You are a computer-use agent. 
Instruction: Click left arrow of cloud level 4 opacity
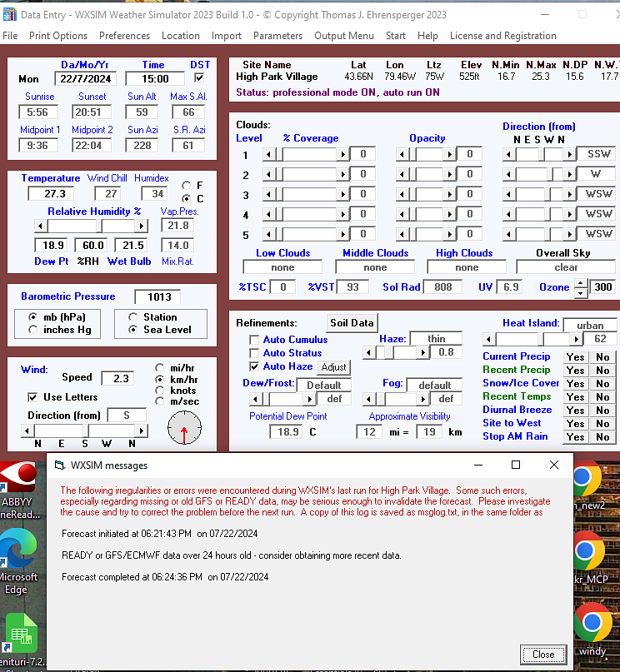click(402, 214)
